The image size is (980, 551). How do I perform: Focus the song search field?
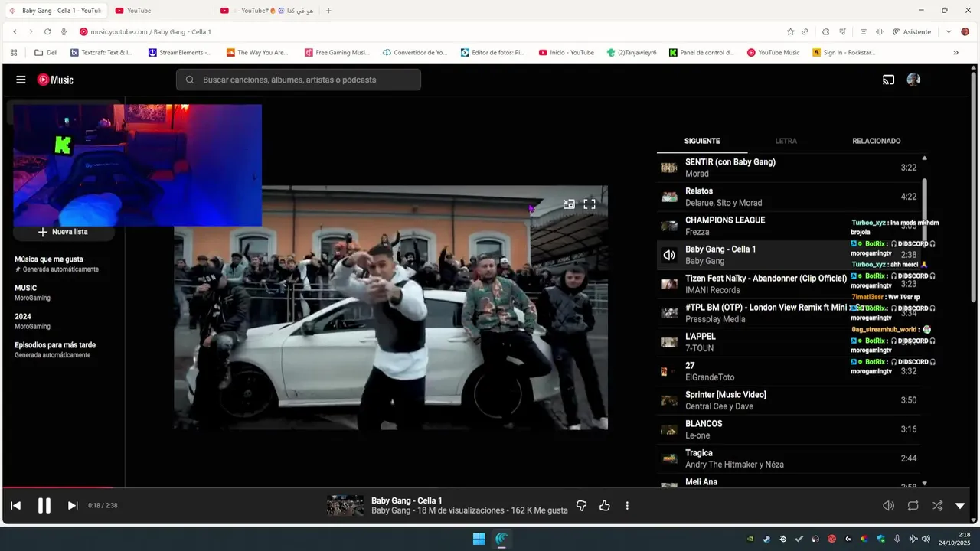coord(299,80)
